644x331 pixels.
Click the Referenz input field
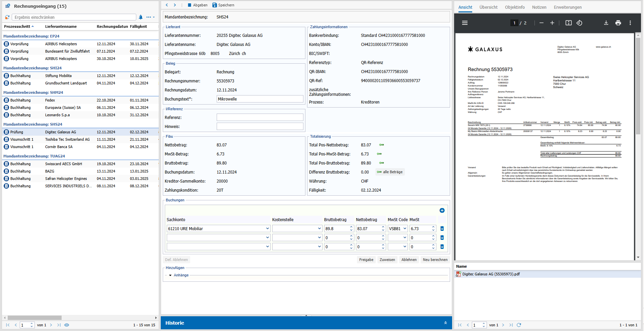click(260, 117)
